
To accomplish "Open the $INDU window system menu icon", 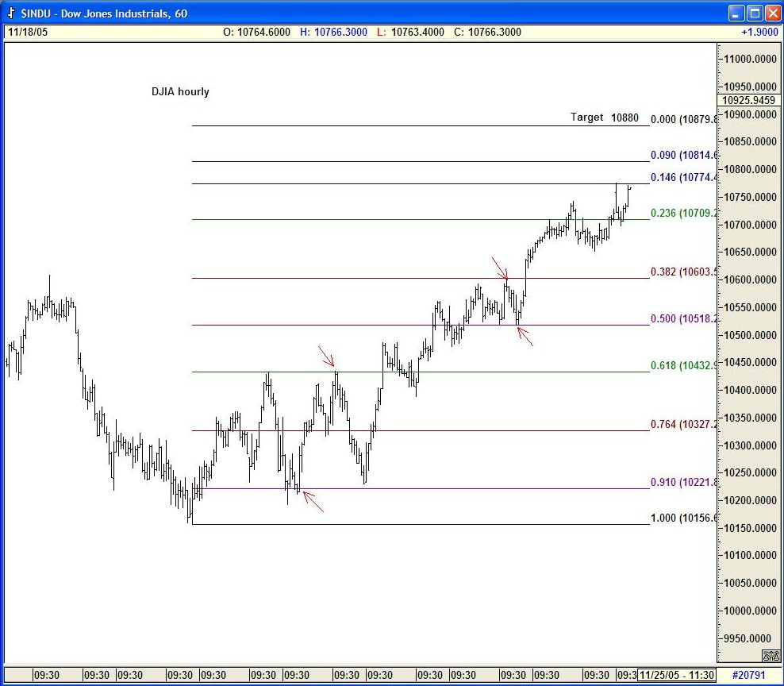I will tap(10, 13).
